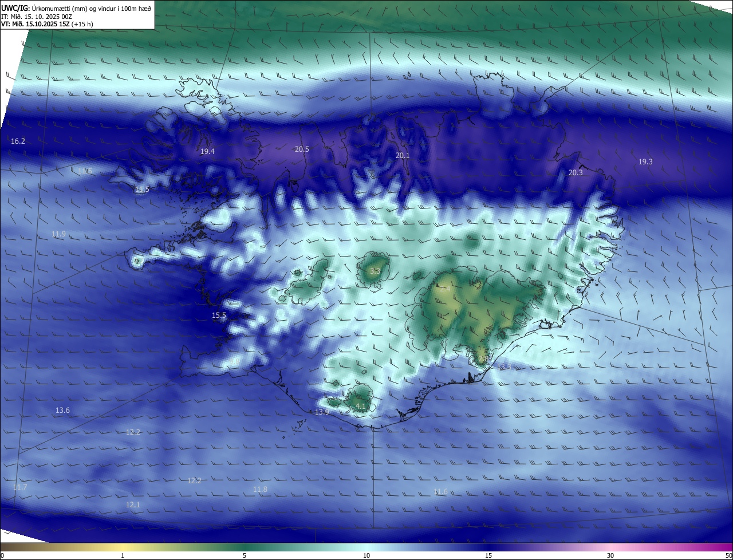Click the 20.3 value near the northeast coast

point(576,173)
